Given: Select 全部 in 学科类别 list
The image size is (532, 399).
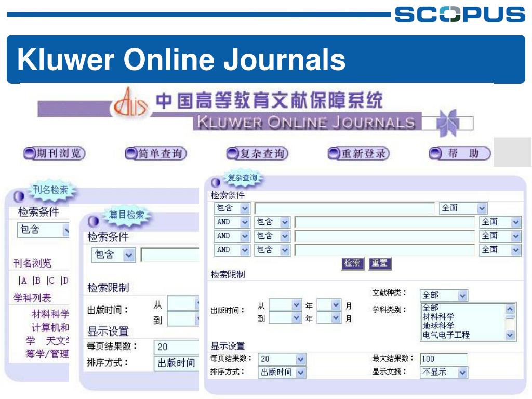Looking at the screenshot, I should coord(431,308).
